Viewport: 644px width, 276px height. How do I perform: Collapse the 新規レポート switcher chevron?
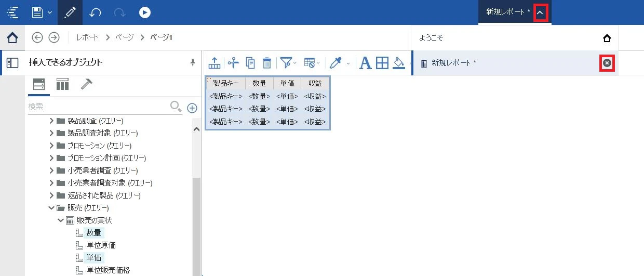[541, 12]
